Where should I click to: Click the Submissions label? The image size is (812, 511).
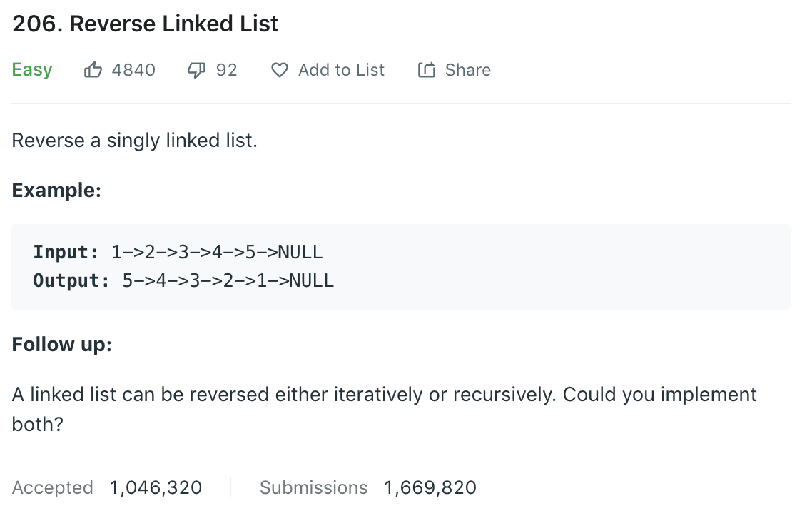(314, 487)
